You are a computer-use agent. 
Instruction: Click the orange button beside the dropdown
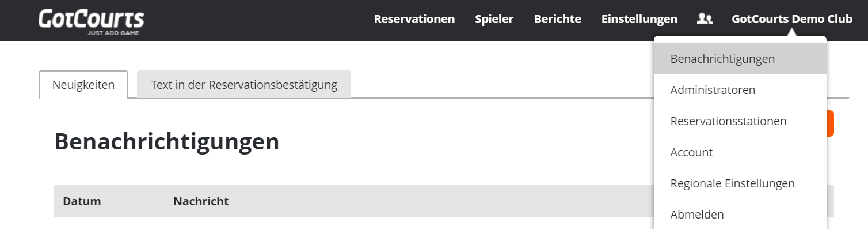pyautogui.click(x=831, y=123)
